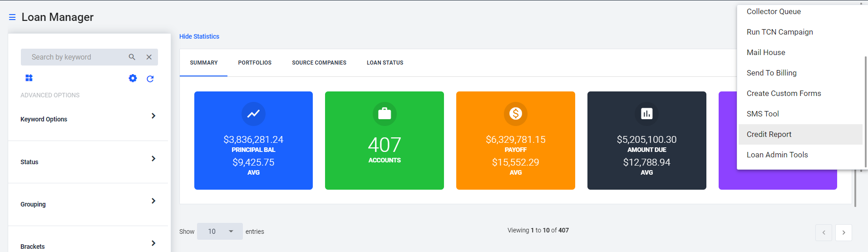
Task: Focus the Search by keyword field
Action: [x=75, y=57]
